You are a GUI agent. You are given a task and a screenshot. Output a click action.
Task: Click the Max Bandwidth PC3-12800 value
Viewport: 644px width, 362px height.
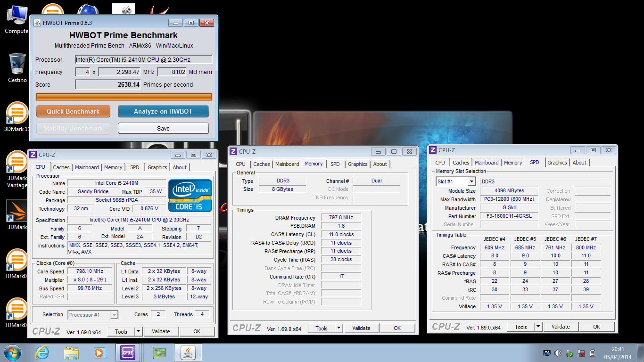click(x=509, y=199)
